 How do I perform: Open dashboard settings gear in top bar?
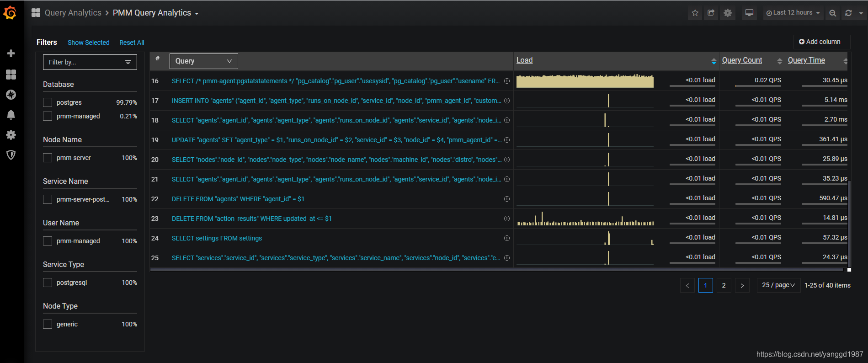[728, 13]
